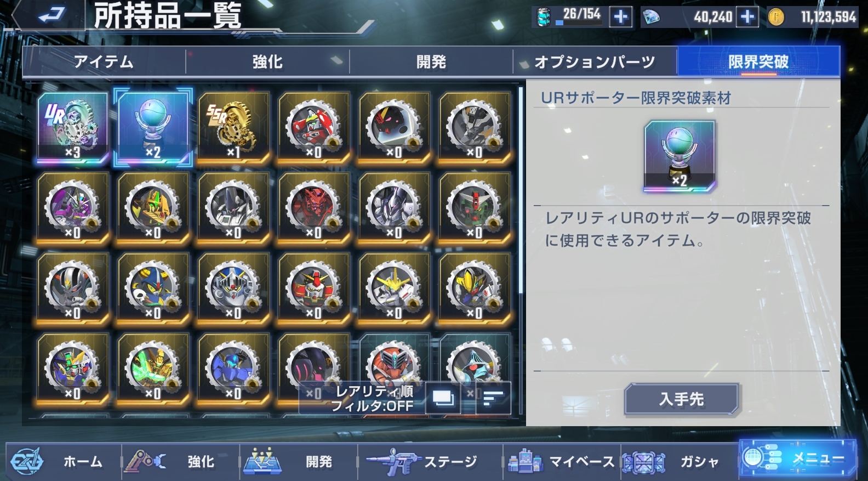Go back using the return arrow
The height and width of the screenshot is (481, 868).
[53, 15]
